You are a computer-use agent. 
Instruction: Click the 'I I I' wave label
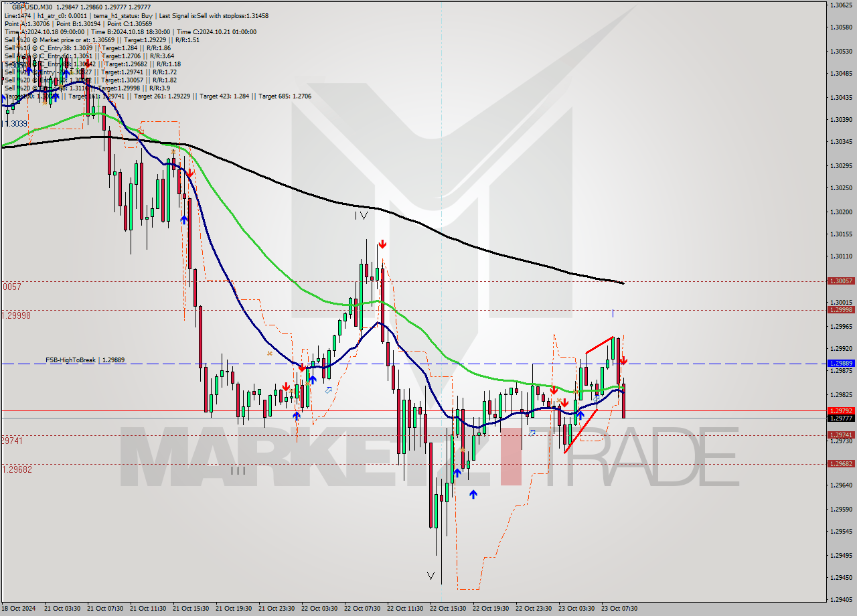tap(238, 471)
